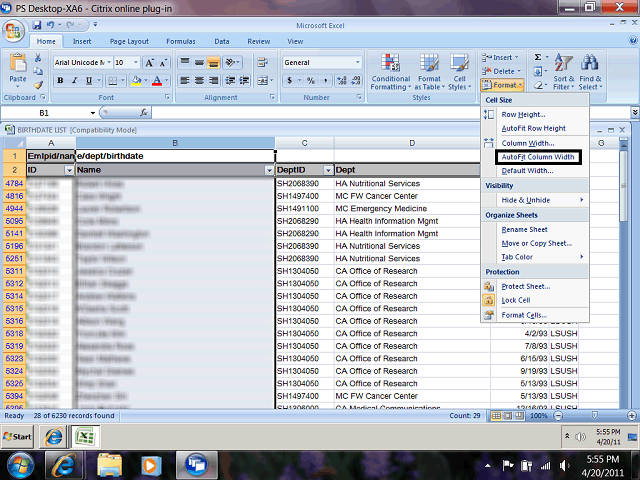Expand the Number Format dropdown showing General
Image resolution: width=640 pixels, height=480 pixels.
click(346, 62)
